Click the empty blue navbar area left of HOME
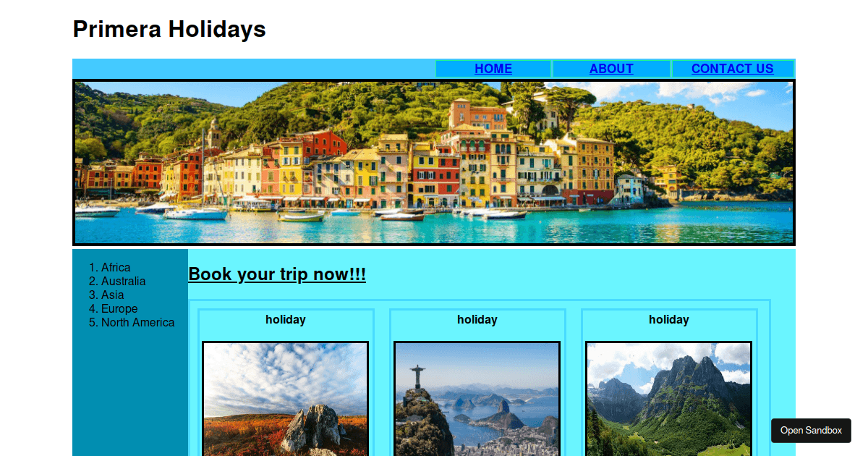This screenshot has height=456, width=868. 253,69
